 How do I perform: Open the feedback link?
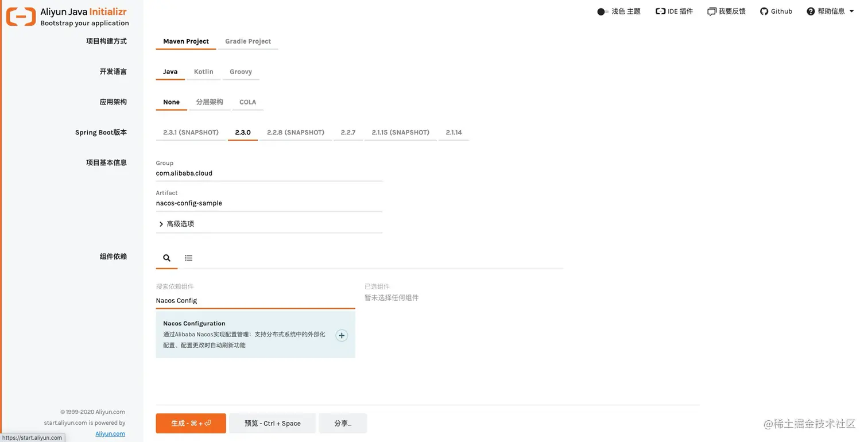(x=727, y=11)
